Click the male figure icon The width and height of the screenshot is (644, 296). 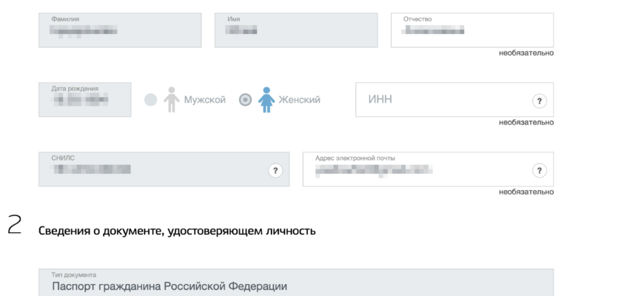172,99
